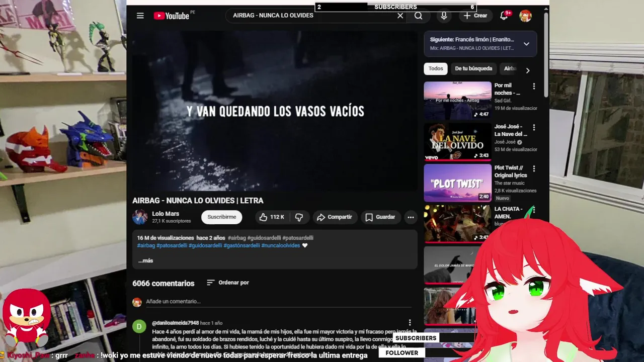Click the Sad Girl. channel name
The height and width of the screenshot is (362, 644).
[x=503, y=101]
